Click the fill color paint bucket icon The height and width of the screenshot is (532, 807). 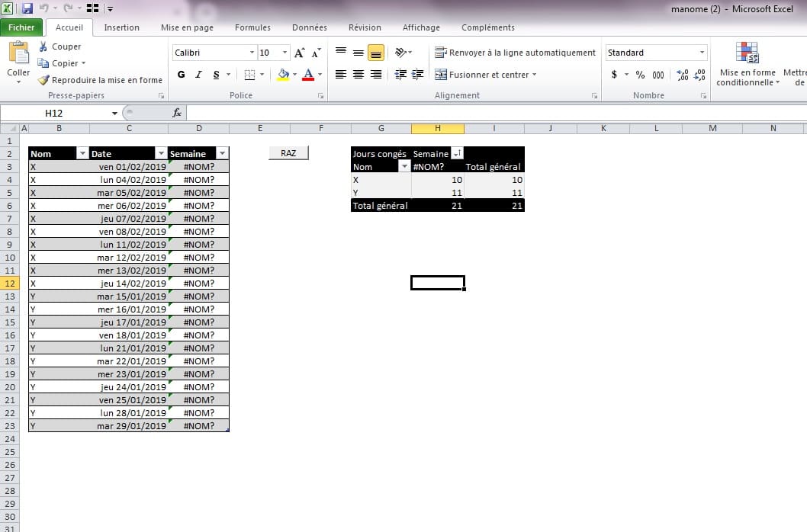tap(283, 75)
